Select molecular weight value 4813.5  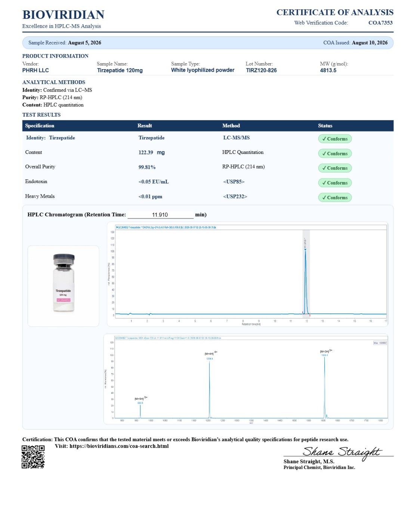pos(328,70)
